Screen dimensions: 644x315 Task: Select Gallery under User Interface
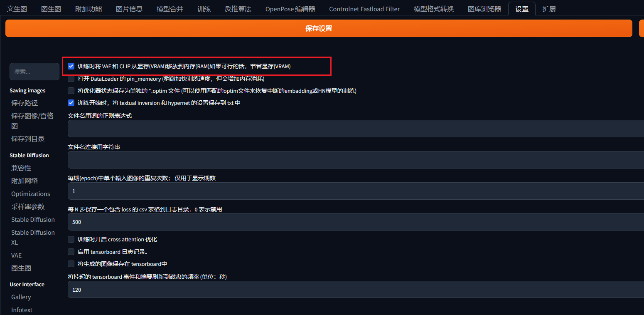click(21, 297)
